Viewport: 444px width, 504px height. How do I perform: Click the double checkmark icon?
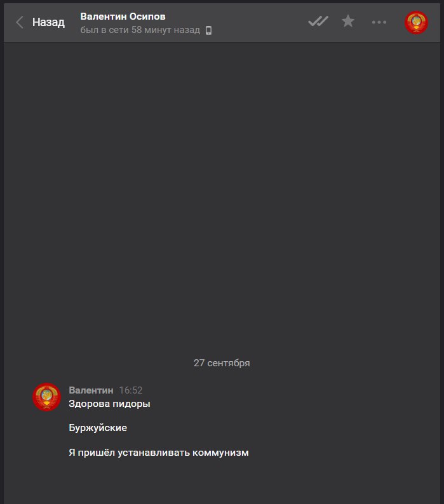tap(318, 22)
